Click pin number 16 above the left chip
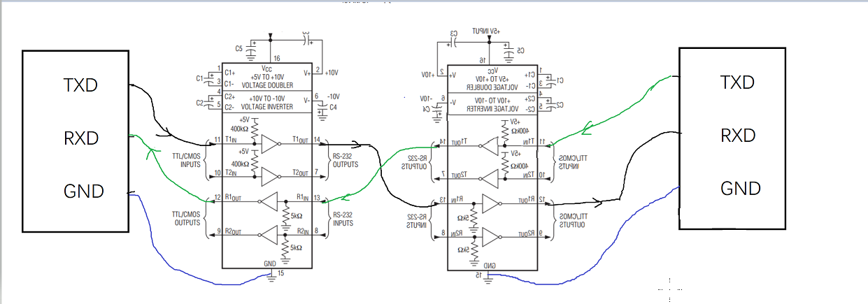 point(277,58)
